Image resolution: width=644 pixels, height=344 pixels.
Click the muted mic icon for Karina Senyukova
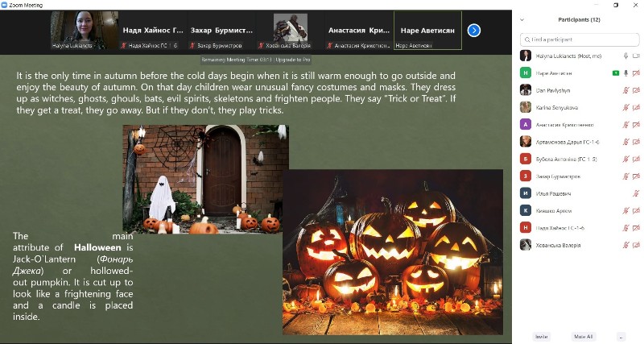(625, 108)
